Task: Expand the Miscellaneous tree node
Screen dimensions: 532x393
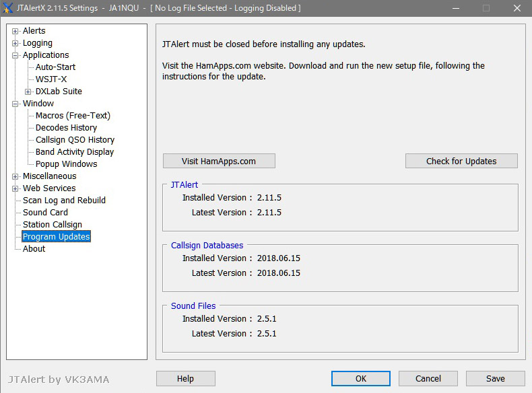Action: pos(15,176)
